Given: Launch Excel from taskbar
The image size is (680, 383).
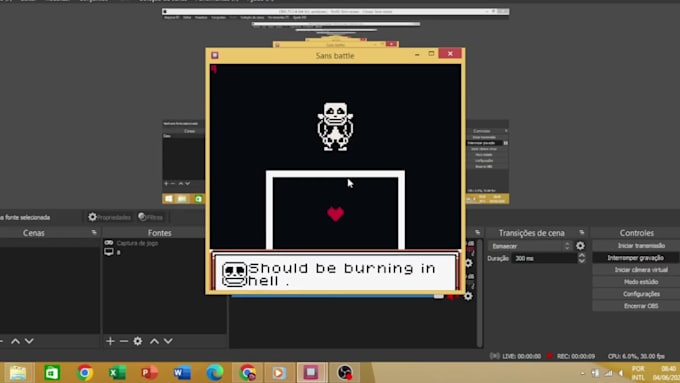Looking at the screenshot, I should pyautogui.click(x=118, y=373).
